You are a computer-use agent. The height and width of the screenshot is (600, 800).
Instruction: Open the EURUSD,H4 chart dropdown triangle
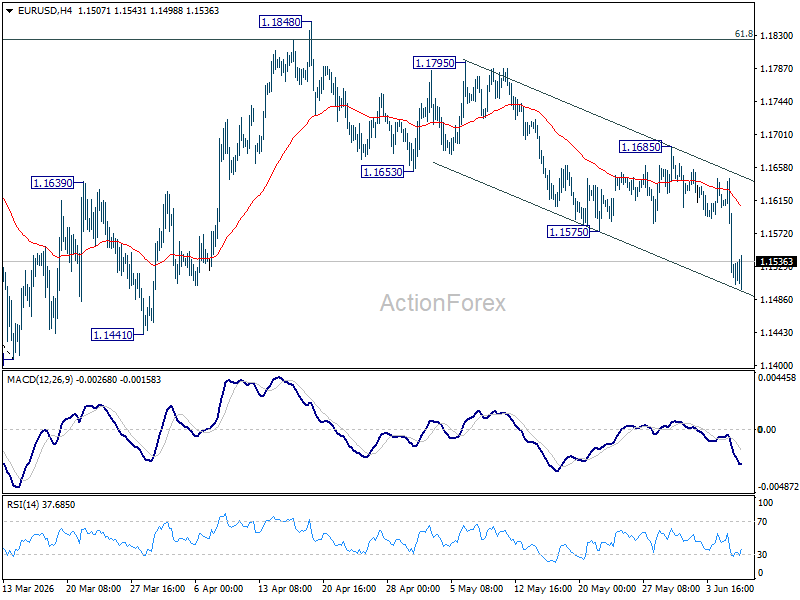point(10,11)
